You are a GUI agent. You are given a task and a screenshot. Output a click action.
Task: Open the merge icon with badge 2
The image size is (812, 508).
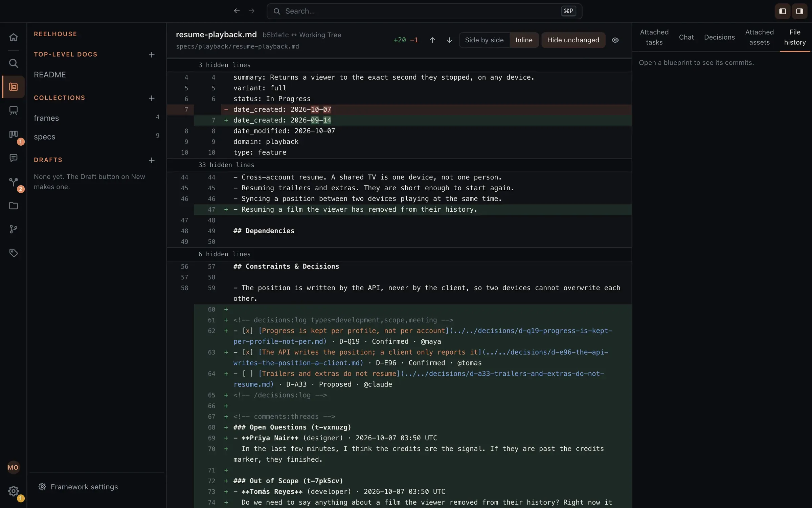(13, 182)
